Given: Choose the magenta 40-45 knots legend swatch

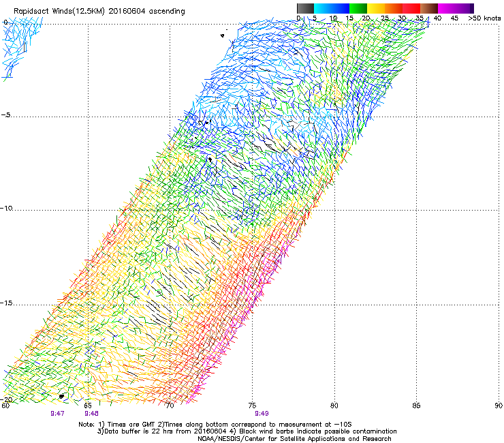Looking at the screenshot, I should 447,8.
